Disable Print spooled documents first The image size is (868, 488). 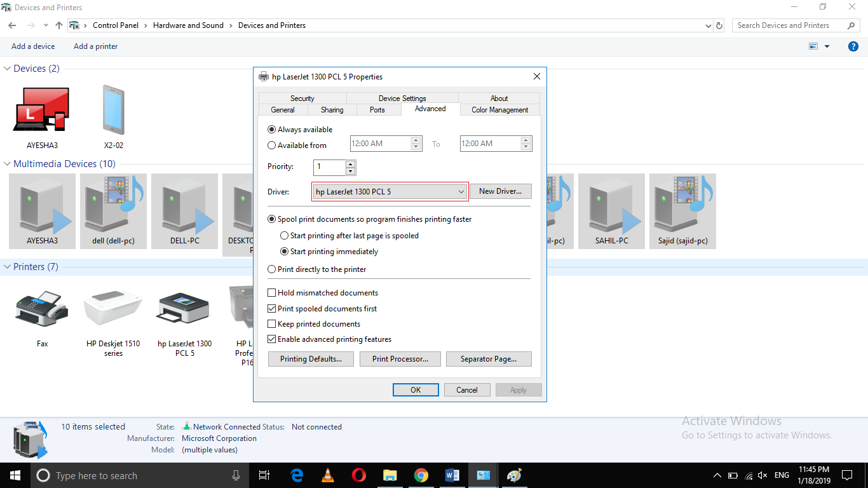(272, 308)
